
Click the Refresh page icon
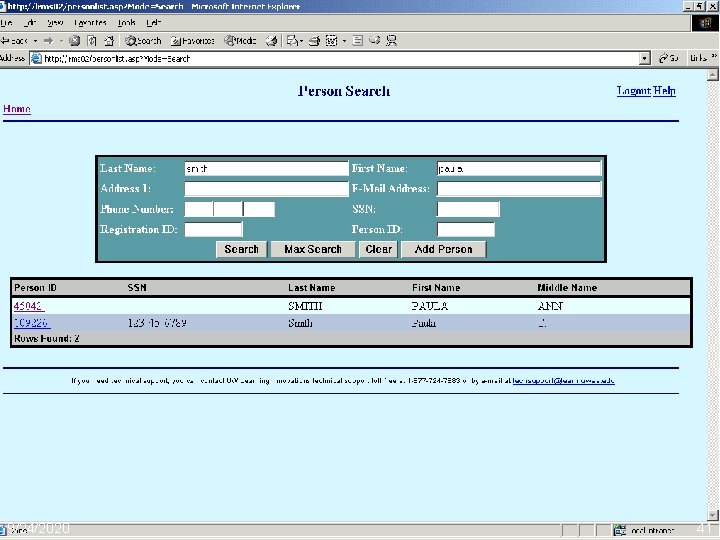[x=92, y=41]
